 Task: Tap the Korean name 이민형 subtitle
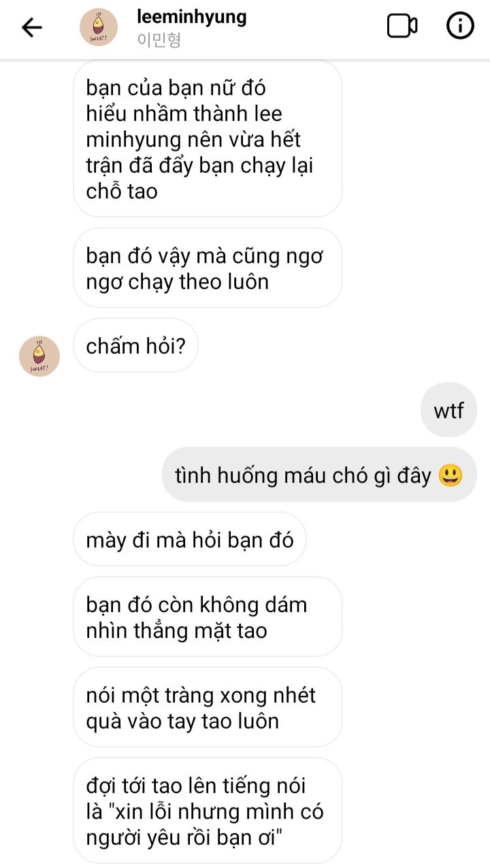coord(159,40)
